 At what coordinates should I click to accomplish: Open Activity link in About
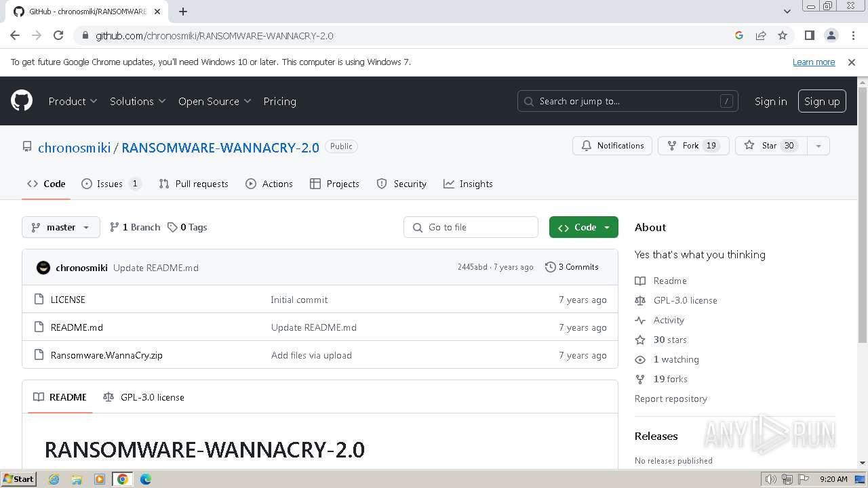(669, 320)
